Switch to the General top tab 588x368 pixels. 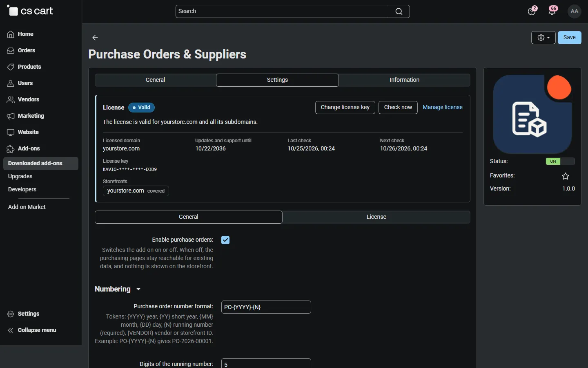coord(156,80)
